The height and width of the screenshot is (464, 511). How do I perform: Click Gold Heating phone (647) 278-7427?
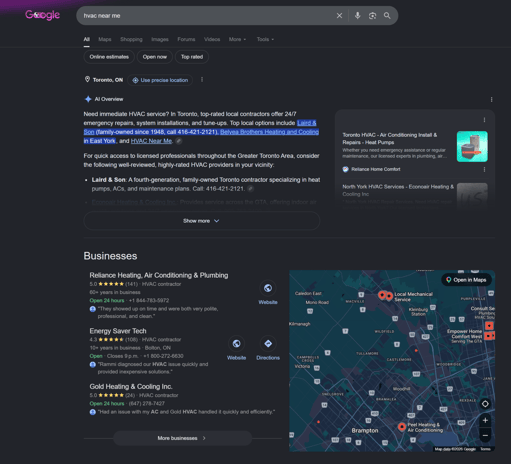pos(147,404)
